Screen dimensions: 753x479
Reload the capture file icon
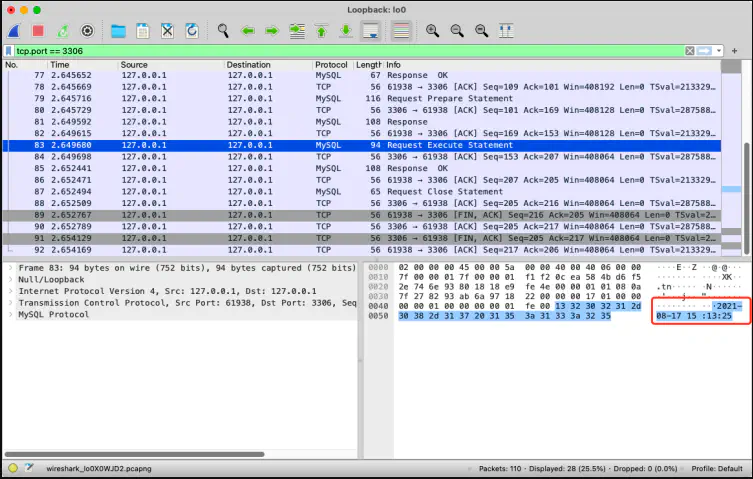[192, 31]
